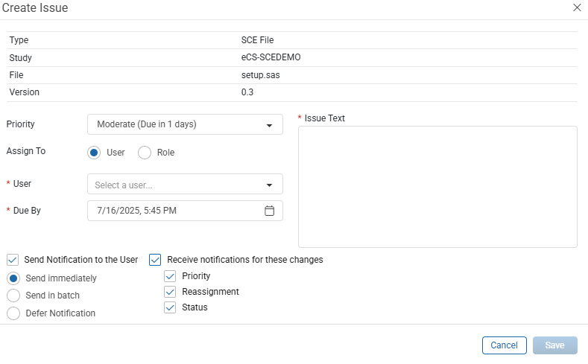Click into the Issue Text area

[x=437, y=187]
